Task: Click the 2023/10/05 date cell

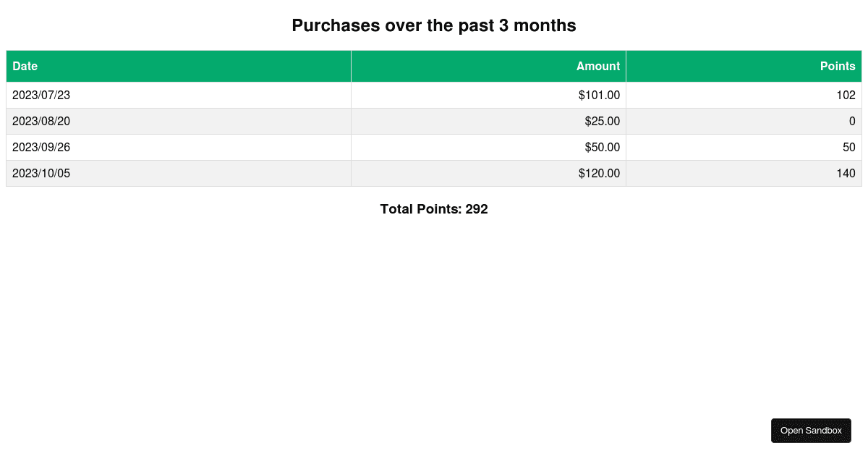Action: coord(179,173)
